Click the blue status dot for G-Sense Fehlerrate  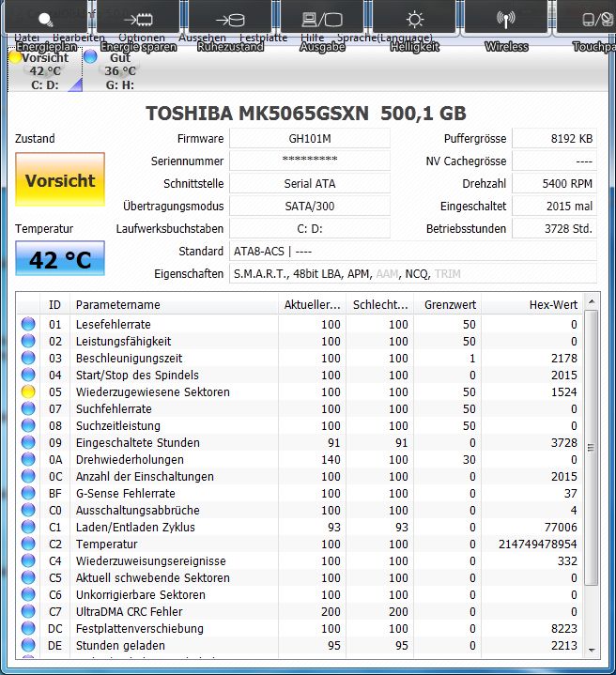[28, 493]
